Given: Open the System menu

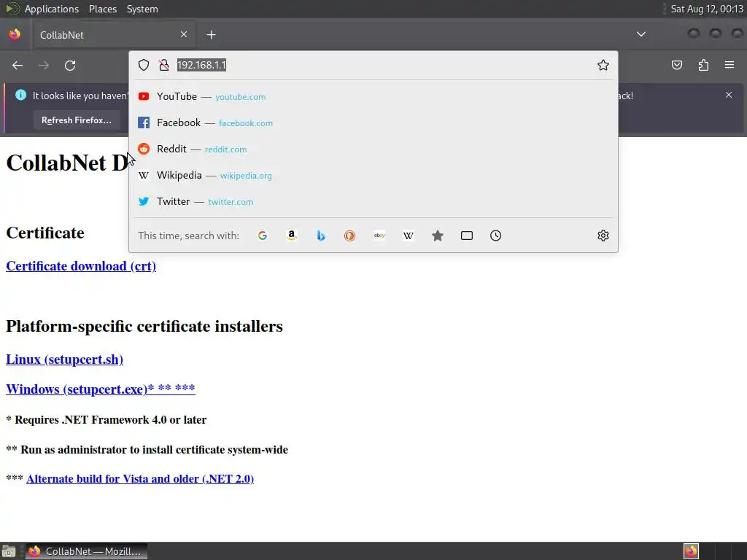Looking at the screenshot, I should tap(142, 9).
